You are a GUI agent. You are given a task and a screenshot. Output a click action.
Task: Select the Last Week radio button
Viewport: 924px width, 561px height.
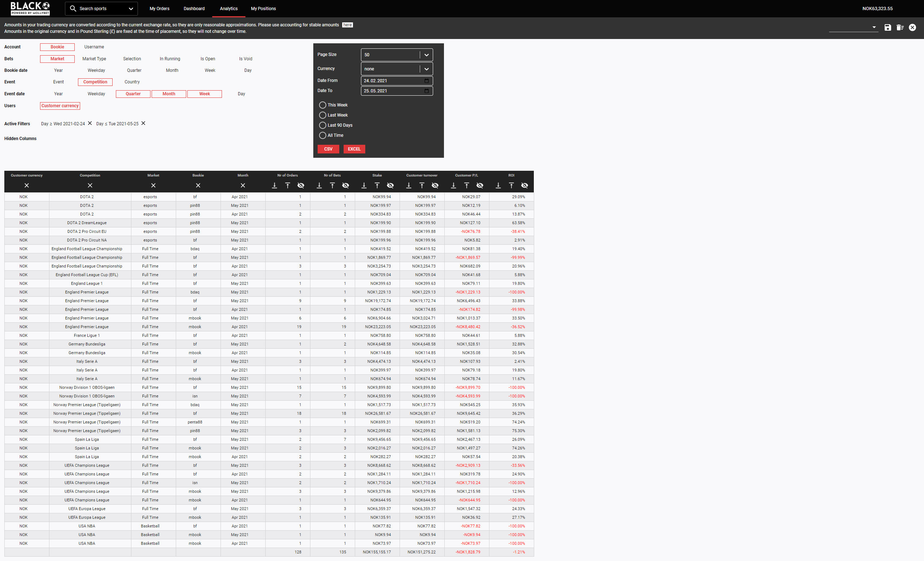click(323, 115)
